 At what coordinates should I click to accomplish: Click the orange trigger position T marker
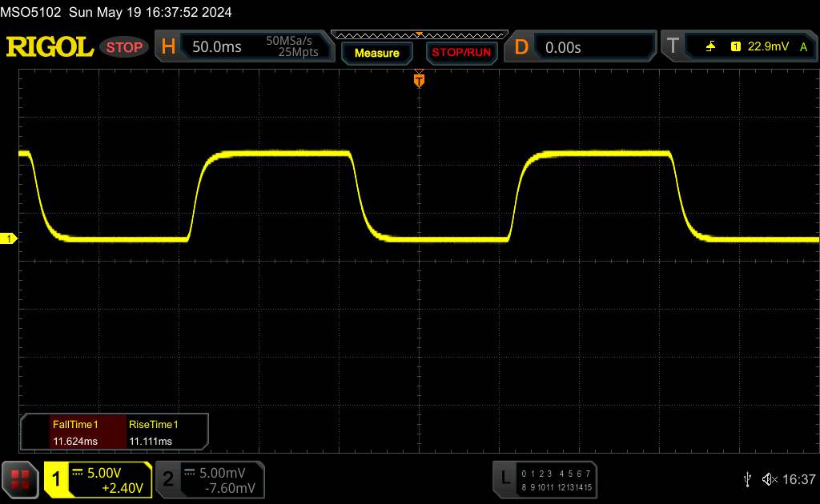click(x=419, y=79)
